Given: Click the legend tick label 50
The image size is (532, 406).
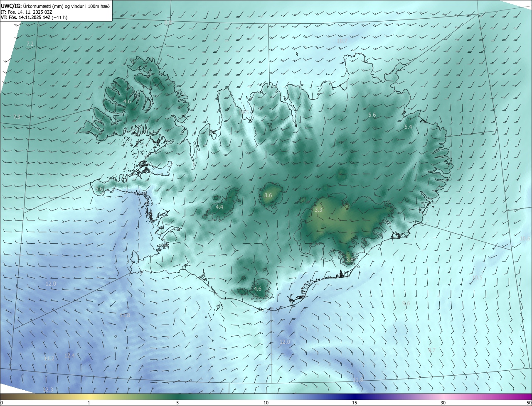Looking at the screenshot, I should [529, 403].
